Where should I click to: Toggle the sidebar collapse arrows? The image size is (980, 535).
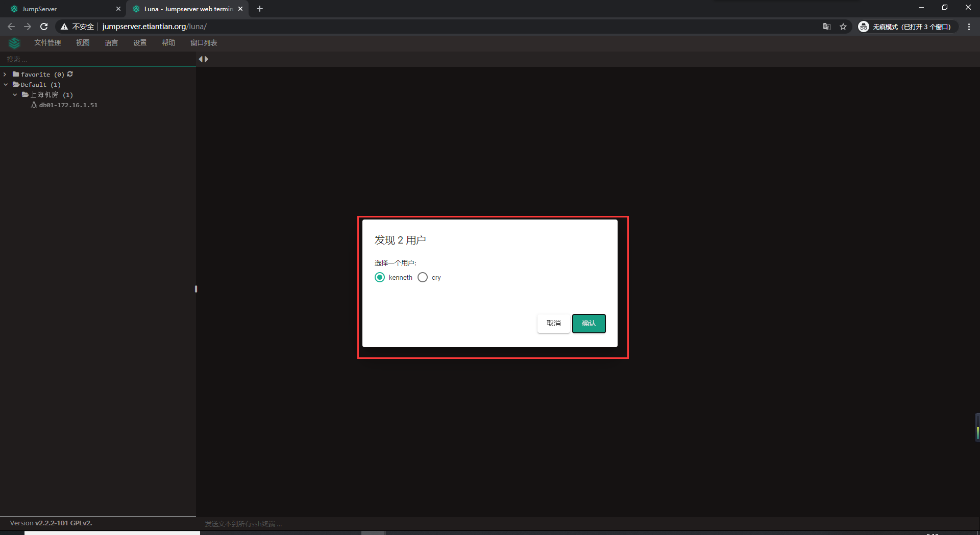point(203,59)
